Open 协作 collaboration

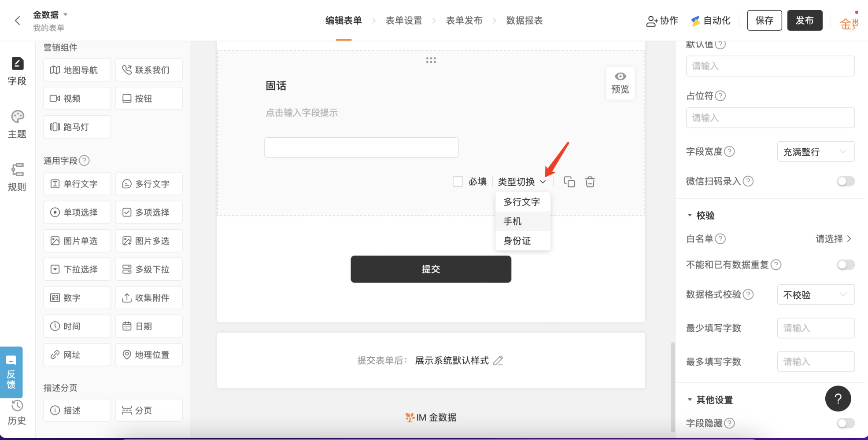pyautogui.click(x=662, y=21)
